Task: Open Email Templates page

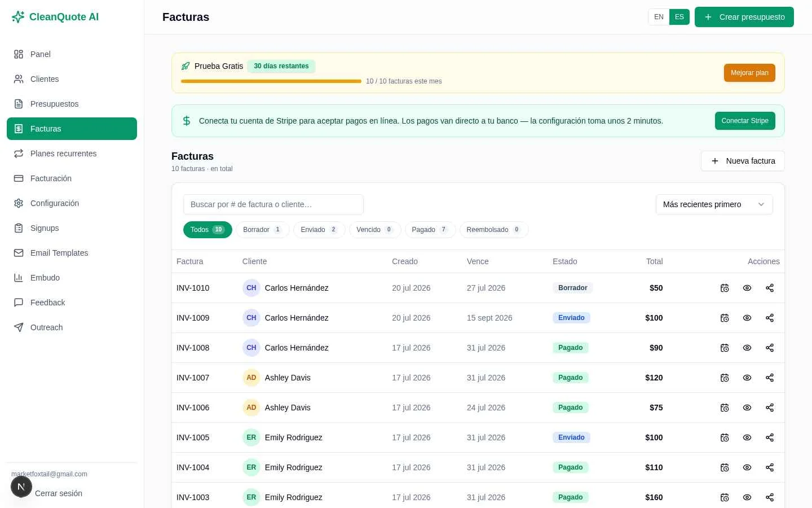Action: pos(72,253)
